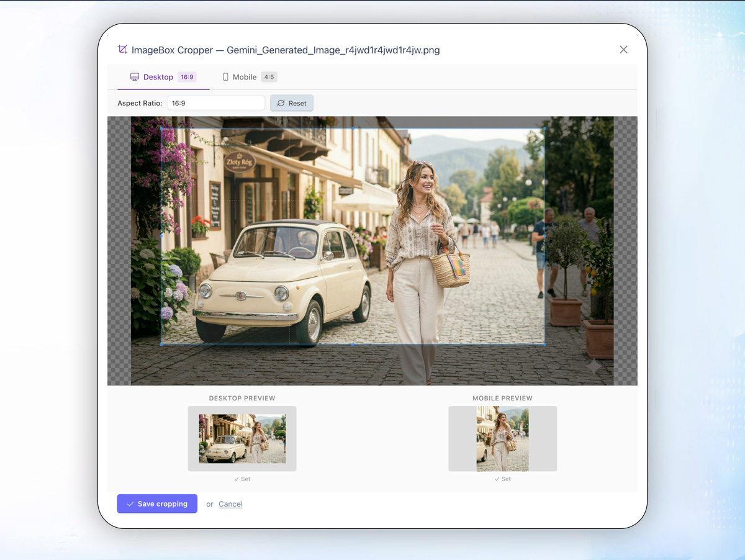Click the crop icon in dialog title
Screen dimensions: 745x560
click(122, 50)
